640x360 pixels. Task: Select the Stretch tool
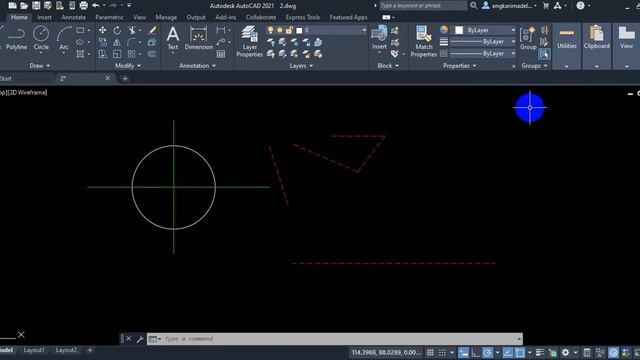[x=102, y=54]
